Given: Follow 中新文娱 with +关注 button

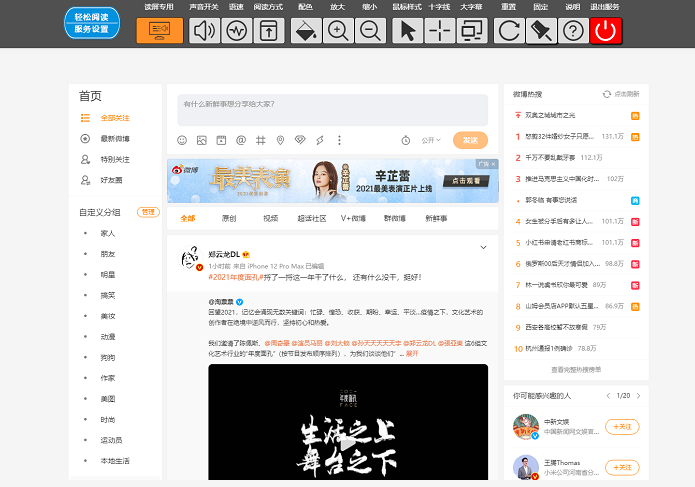Looking at the screenshot, I should pyautogui.click(x=622, y=427).
